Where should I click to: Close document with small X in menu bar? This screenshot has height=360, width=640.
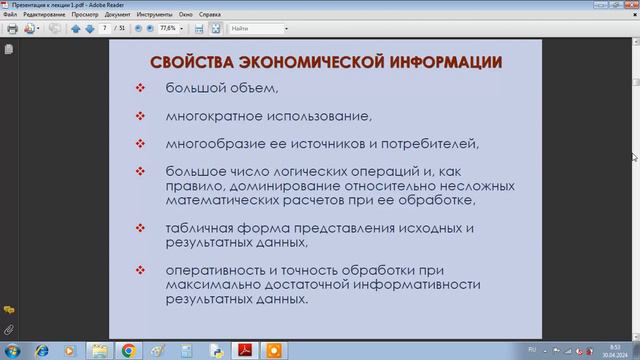tap(635, 14)
